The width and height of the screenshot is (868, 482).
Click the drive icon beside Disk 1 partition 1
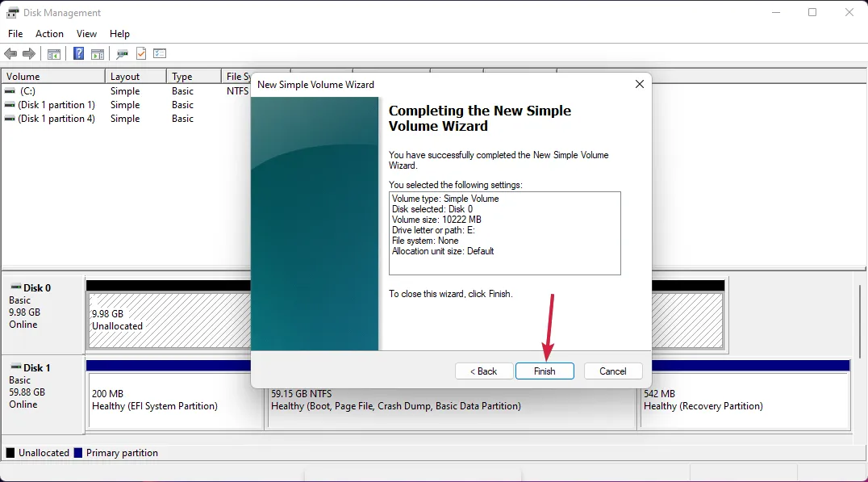coord(10,105)
